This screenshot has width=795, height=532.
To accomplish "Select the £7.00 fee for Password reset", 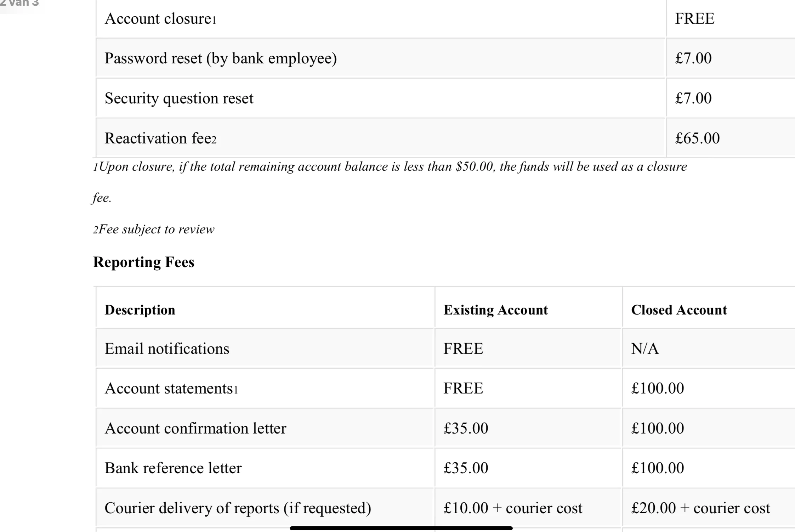I will click(x=693, y=58).
